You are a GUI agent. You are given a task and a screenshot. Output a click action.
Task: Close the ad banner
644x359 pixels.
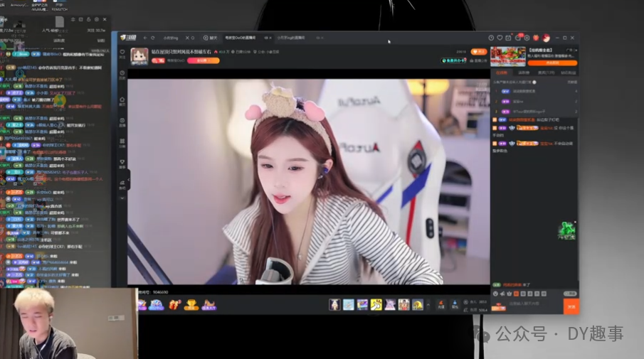click(x=576, y=50)
